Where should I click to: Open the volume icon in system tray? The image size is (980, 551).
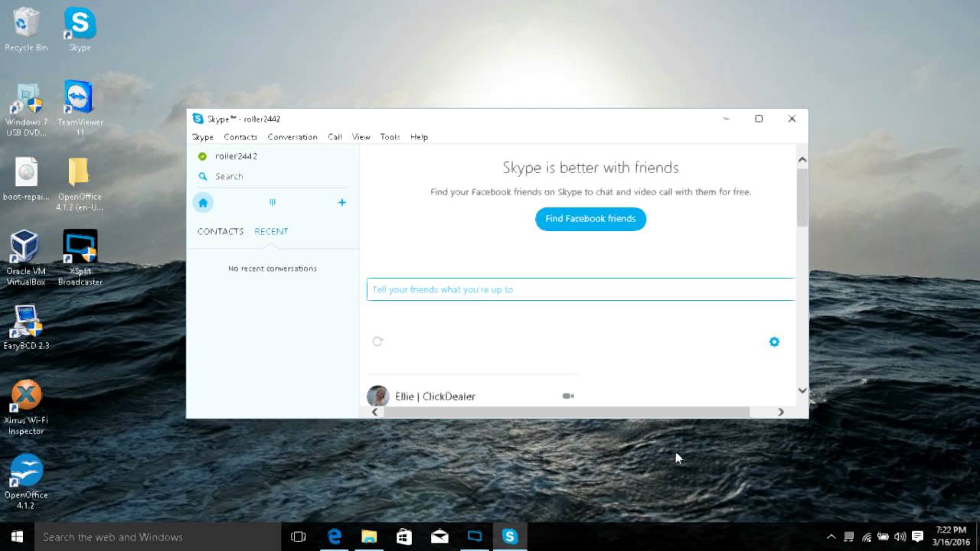(x=900, y=536)
